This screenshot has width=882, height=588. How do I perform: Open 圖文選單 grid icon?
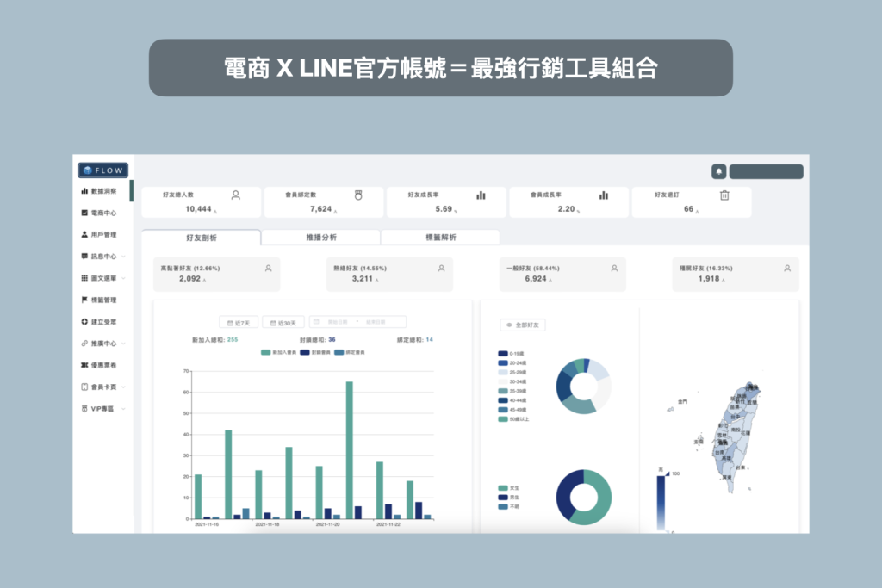(84, 278)
